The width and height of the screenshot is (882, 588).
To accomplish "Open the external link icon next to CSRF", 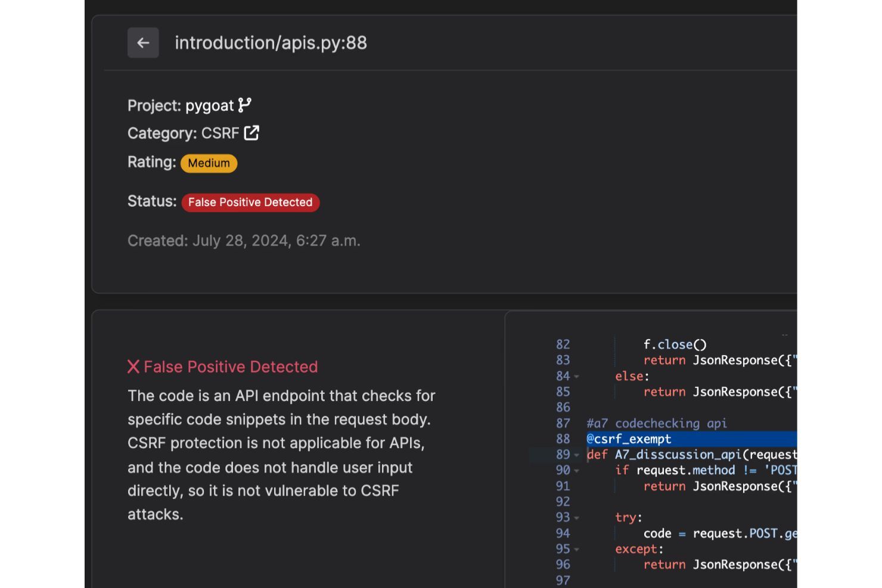I will click(x=251, y=133).
